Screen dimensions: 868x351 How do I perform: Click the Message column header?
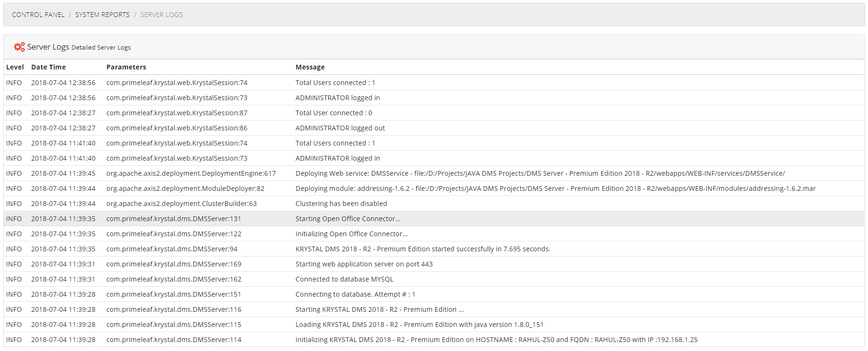point(310,67)
